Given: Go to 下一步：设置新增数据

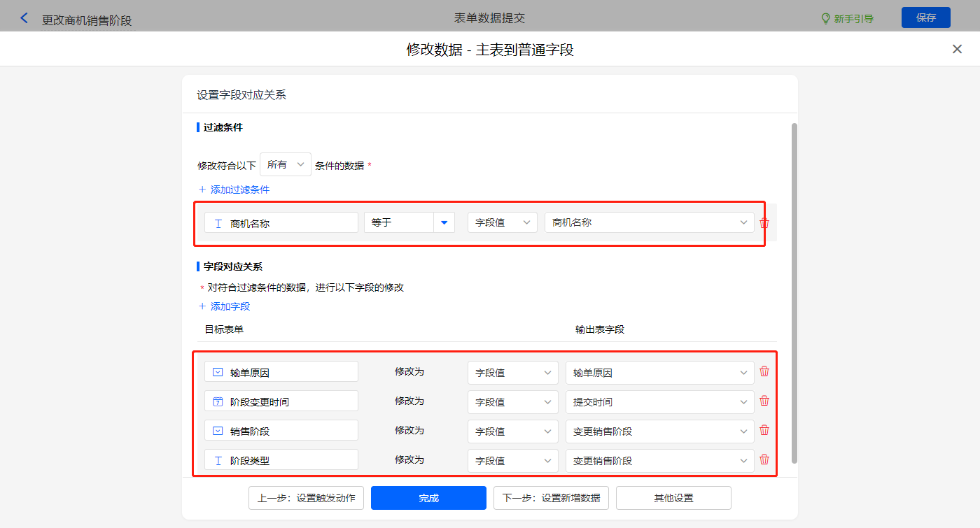Looking at the screenshot, I should [551, 498].
